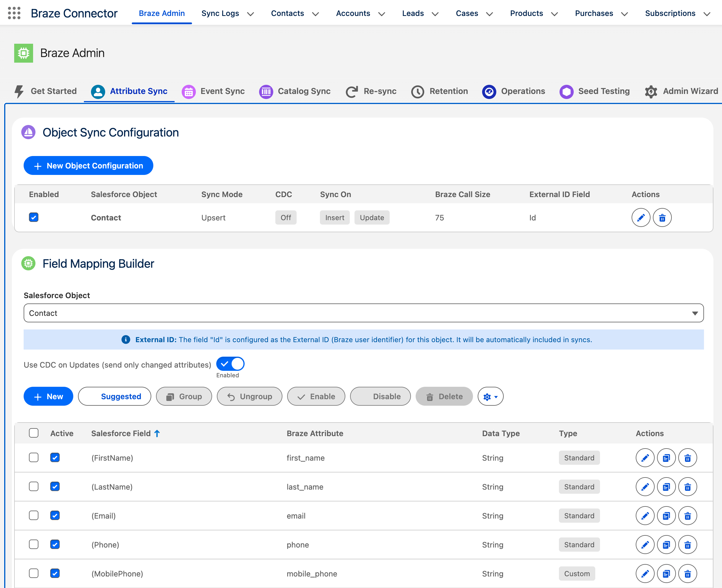The width and height of the screenshot is (722, 588).
Task: Edit the Contact sync configuration pencil icon
Action: pyautogui.click(x=641, y=217)
